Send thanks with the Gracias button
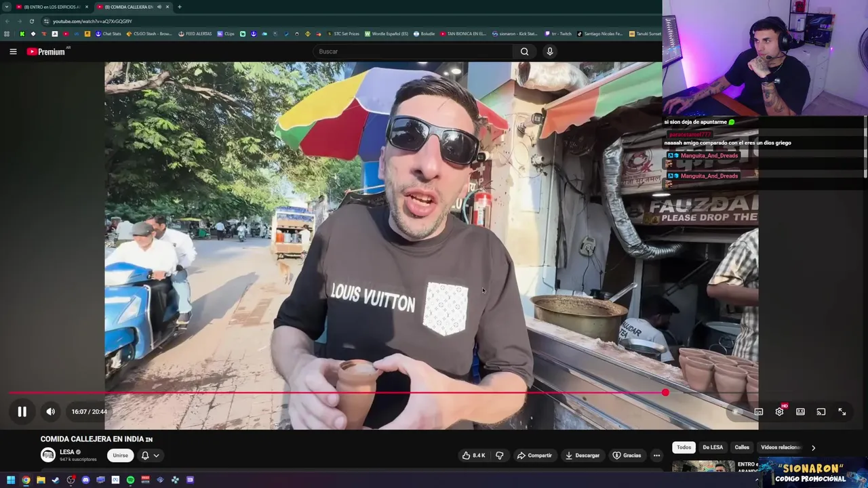The height and width of the screenshot is (488, 868). point(627,455)
